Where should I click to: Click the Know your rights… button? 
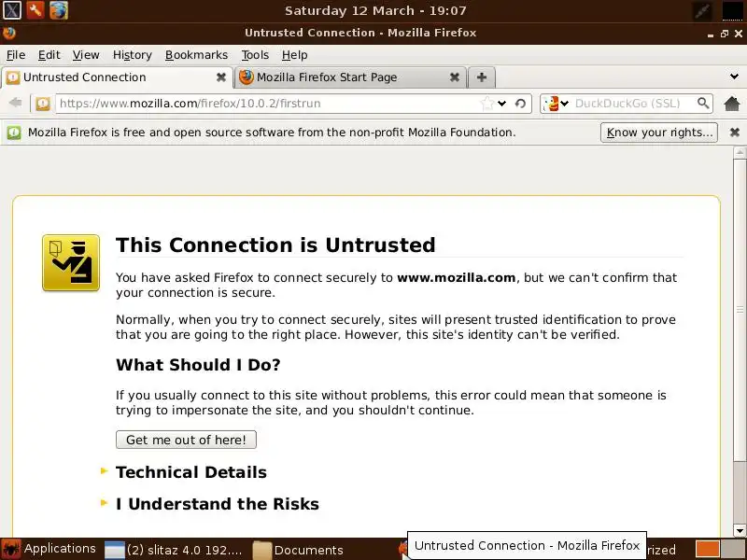[x=659, y=133]
